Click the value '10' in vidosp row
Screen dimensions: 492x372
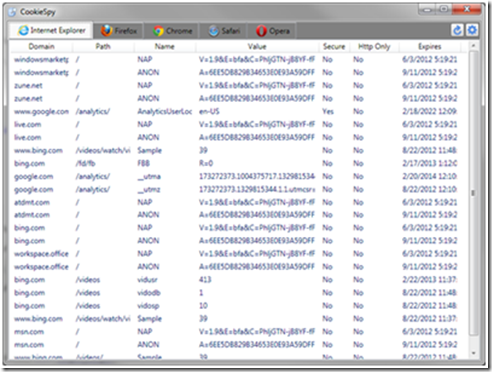tap(203, 306)
